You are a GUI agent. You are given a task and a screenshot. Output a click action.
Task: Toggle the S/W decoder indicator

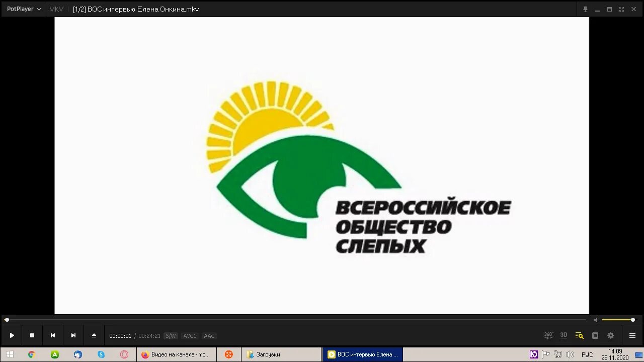click(171, 336)
